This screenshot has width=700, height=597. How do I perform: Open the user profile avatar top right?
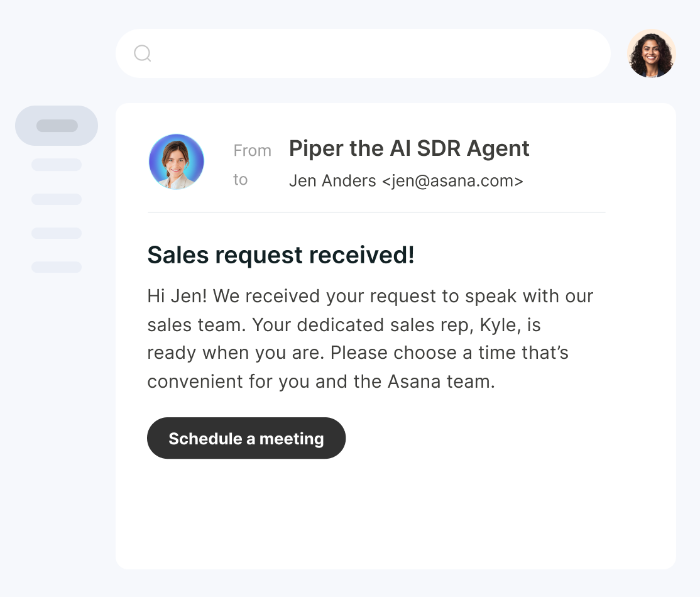click(x=652, y=53)
